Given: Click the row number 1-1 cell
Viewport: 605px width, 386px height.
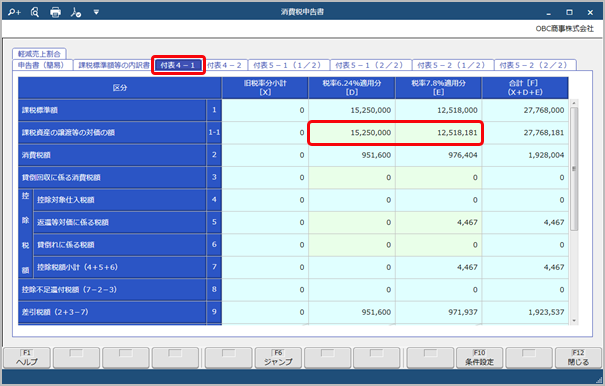Looking at the screenshot, I should click(214, 133).
